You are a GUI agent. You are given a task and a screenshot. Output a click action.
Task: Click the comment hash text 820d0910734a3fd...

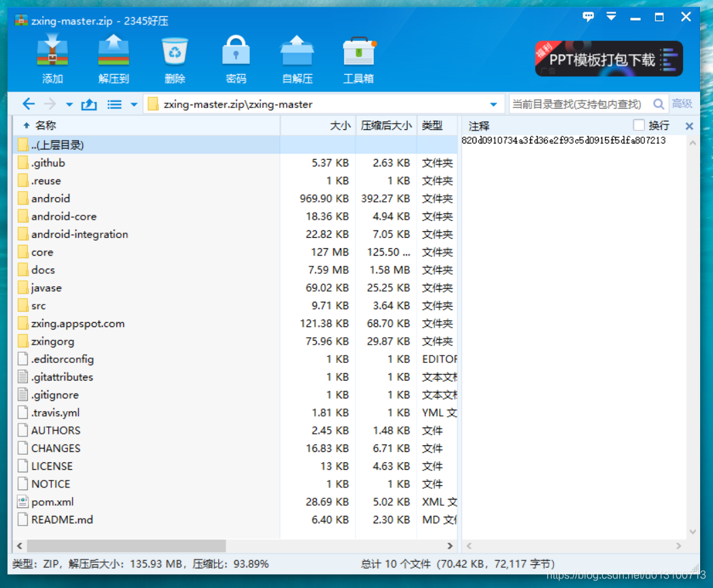tap(563, 141)
